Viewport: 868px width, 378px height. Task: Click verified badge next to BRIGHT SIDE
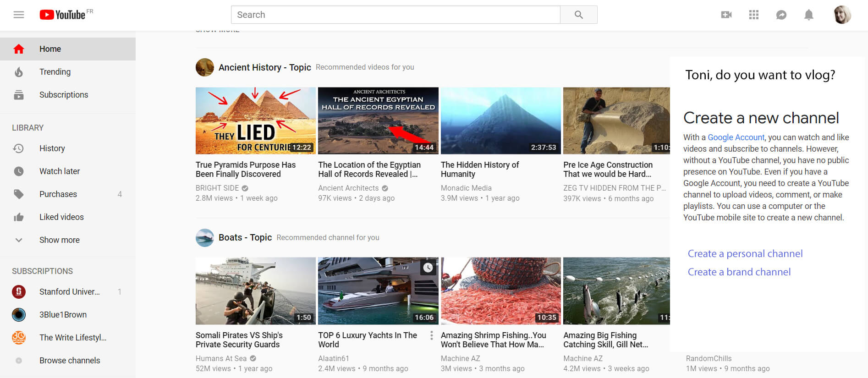click(x=245, y=188)
